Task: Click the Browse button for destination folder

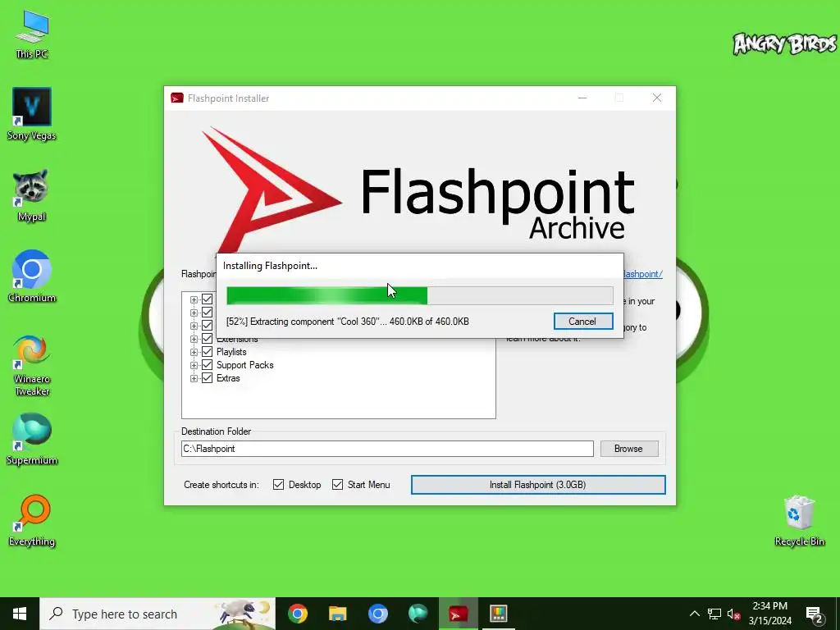Action: pos(629,449)
